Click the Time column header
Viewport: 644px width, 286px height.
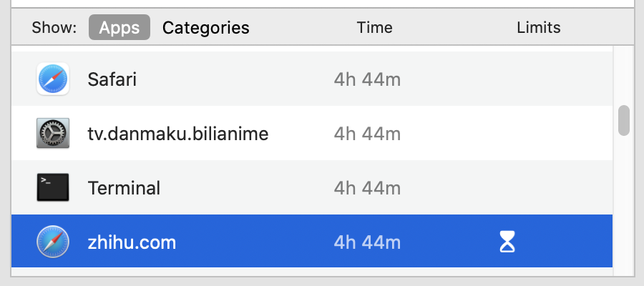coord(374,27)
